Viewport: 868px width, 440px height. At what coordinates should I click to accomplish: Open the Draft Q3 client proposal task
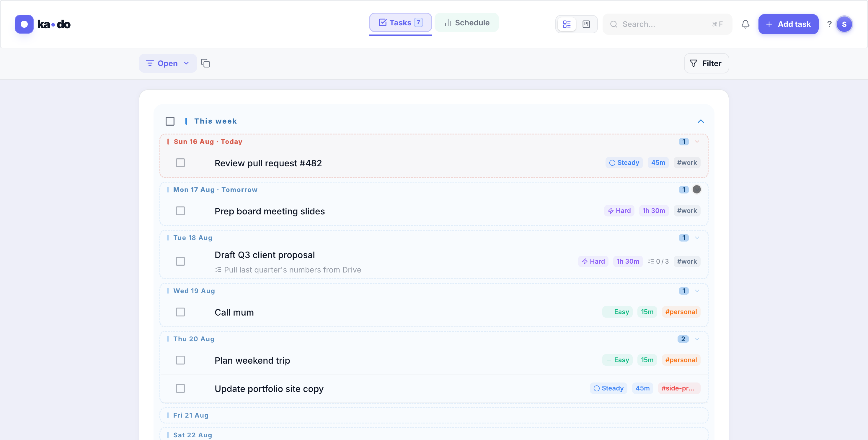tap(265, 255)
